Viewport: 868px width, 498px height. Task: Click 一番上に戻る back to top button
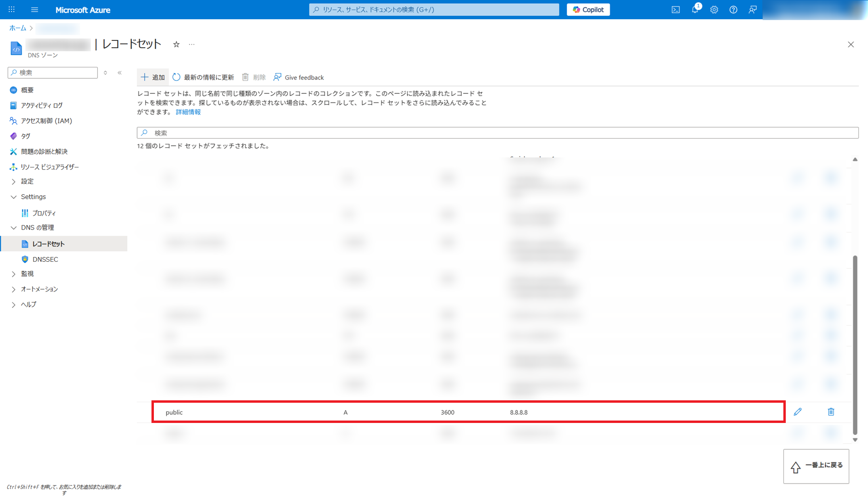(x=816, y=466)
